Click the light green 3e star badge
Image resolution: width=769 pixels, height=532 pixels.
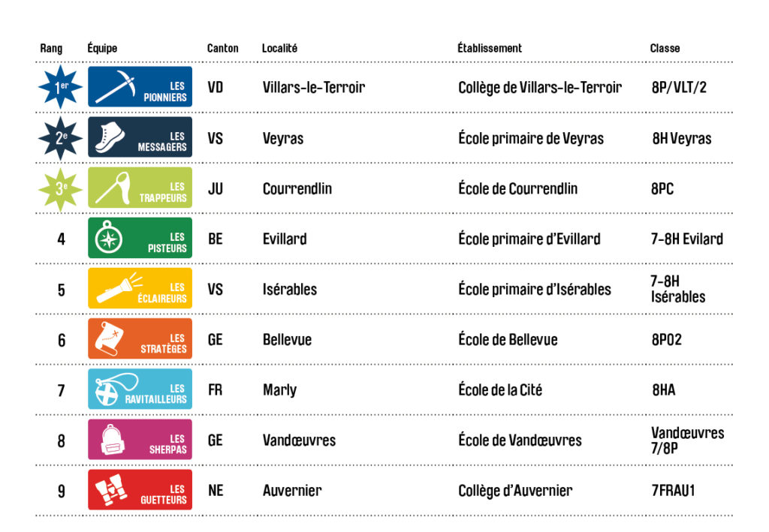(x=61, y=188)
